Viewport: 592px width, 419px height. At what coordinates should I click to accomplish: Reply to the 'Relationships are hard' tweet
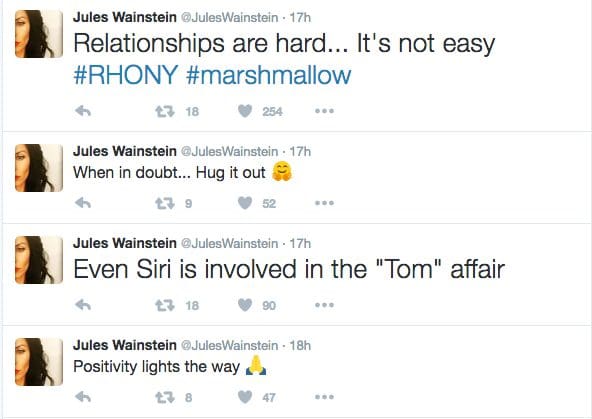(83, 111)
